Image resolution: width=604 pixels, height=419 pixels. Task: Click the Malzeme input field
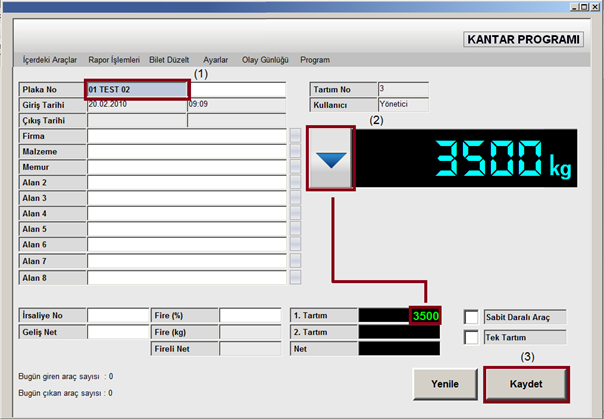(187, 152)
